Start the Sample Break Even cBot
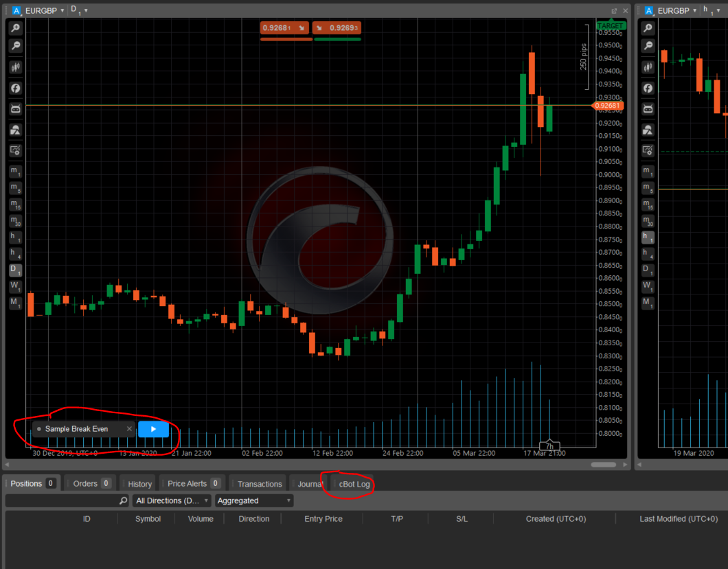Viewport: 728px width, 569px height. (x=153, y=429)
